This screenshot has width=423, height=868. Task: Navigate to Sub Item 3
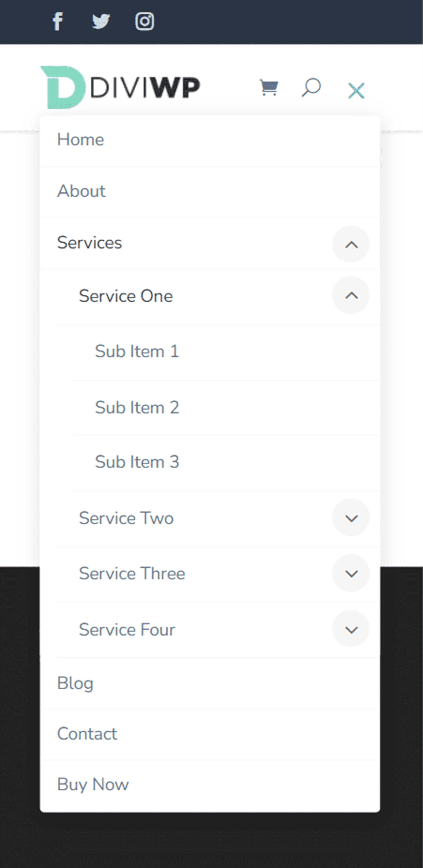point(137,462)
